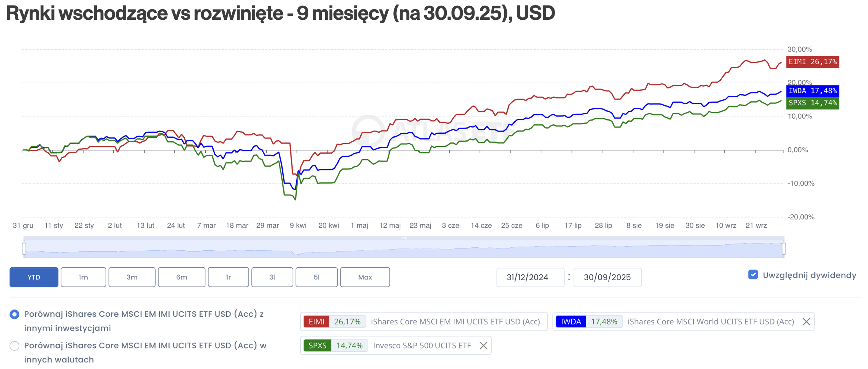Click the left range navigator handle

tap(24, 249)
